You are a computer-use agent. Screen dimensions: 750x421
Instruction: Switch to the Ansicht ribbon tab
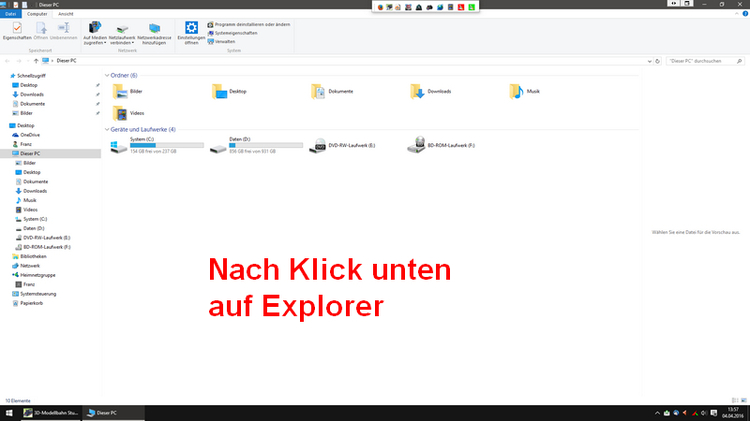65,15
